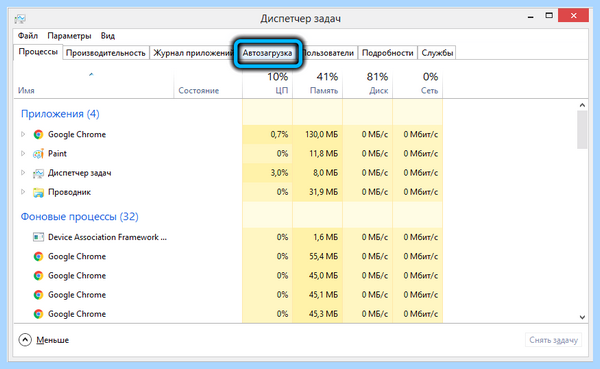Switch to the Процессы tab
Screen dimensions: 600x369
pyautogui.click(x=38, y=52)
